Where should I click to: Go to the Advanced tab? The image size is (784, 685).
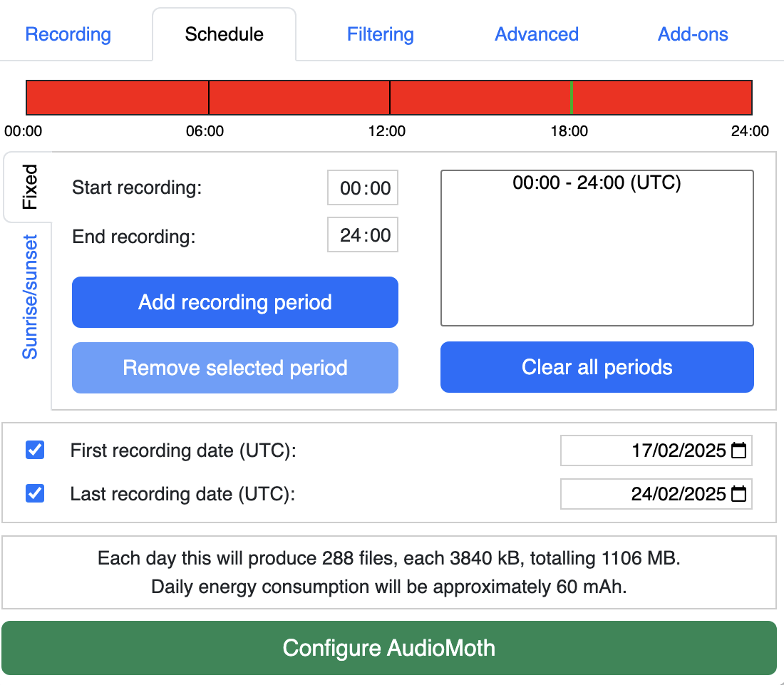click(537, 34)
